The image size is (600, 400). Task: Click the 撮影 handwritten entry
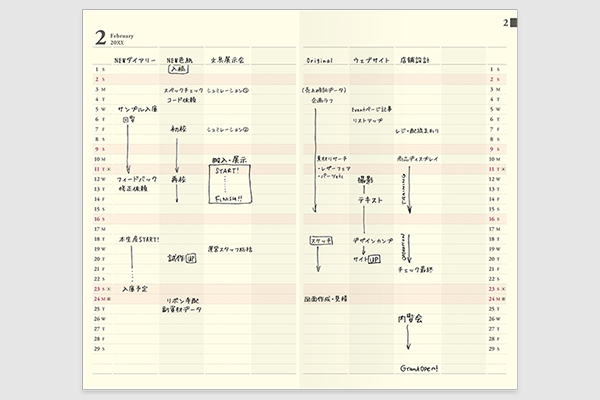coord(366,181)
